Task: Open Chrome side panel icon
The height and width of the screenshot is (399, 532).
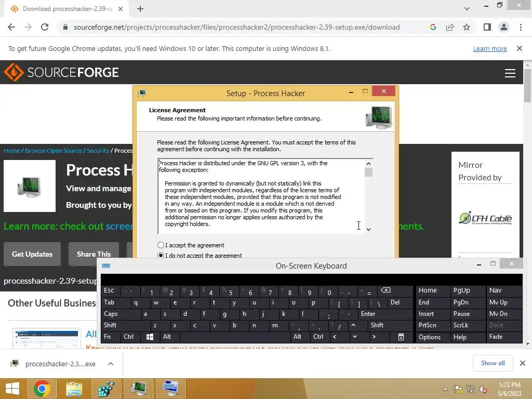Action: (x=487, y=27)
